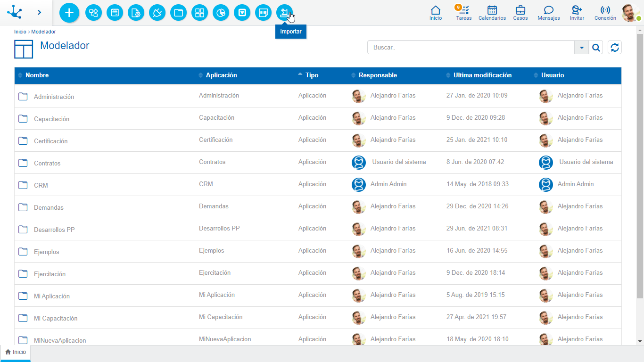Click the magnifying glass search button

[x=596, y=47]
